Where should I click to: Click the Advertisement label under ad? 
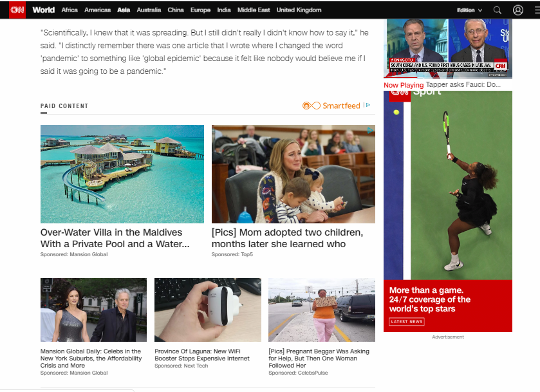pyautogui.click(x=448, y=337)
